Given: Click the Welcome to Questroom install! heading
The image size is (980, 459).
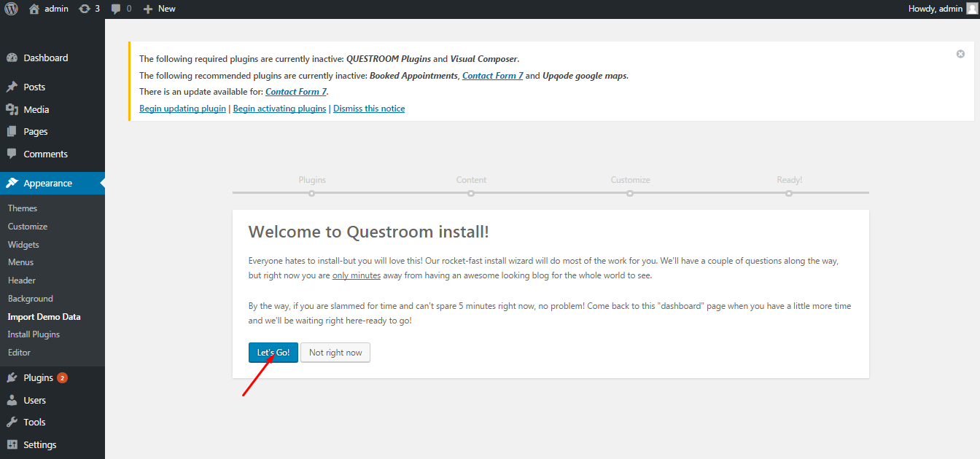Looking at the screenshot, I should 369,232.
